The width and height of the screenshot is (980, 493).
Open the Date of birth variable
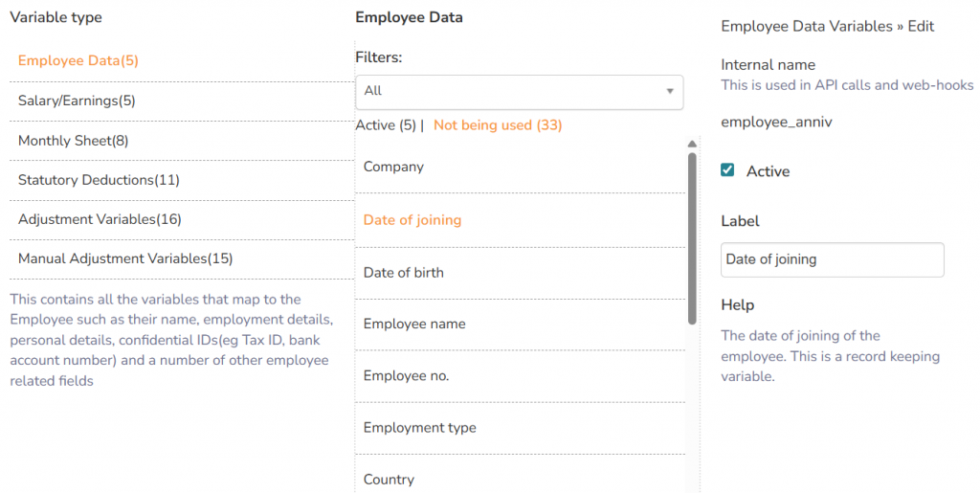(x=404, y=273)
